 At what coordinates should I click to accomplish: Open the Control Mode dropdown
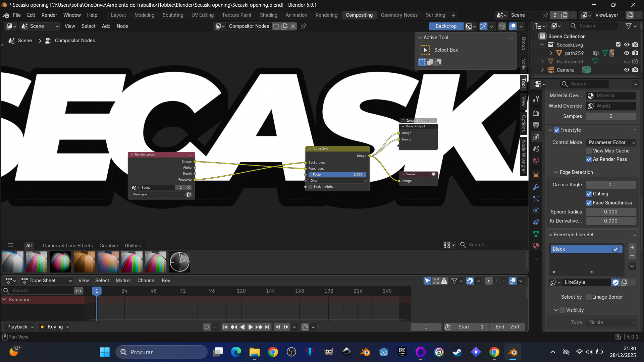[611, 142]
